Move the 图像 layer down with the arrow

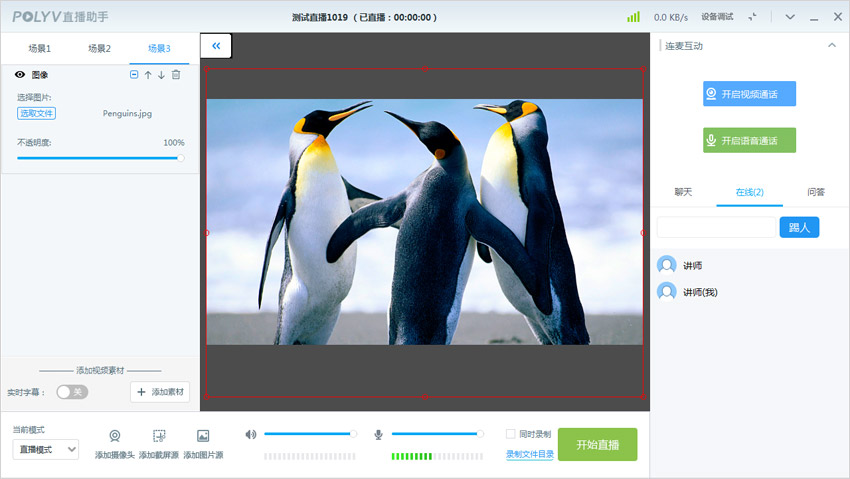pos(161,75)
